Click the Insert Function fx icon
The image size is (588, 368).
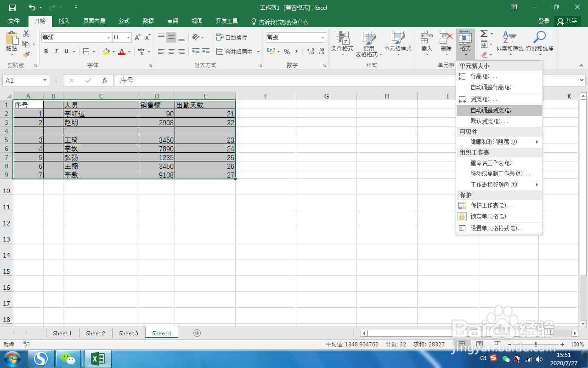(105, 80)
